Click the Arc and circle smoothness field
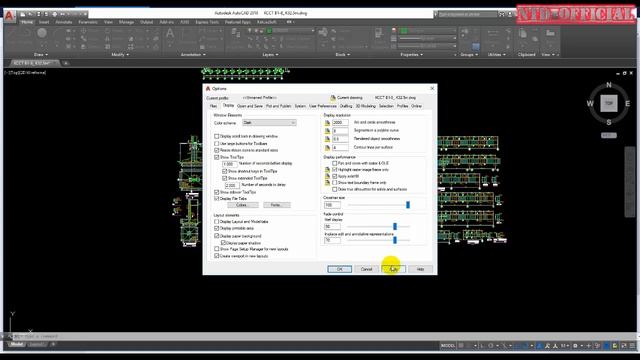This screenshot has width=640, height=360. click(340, 122)
